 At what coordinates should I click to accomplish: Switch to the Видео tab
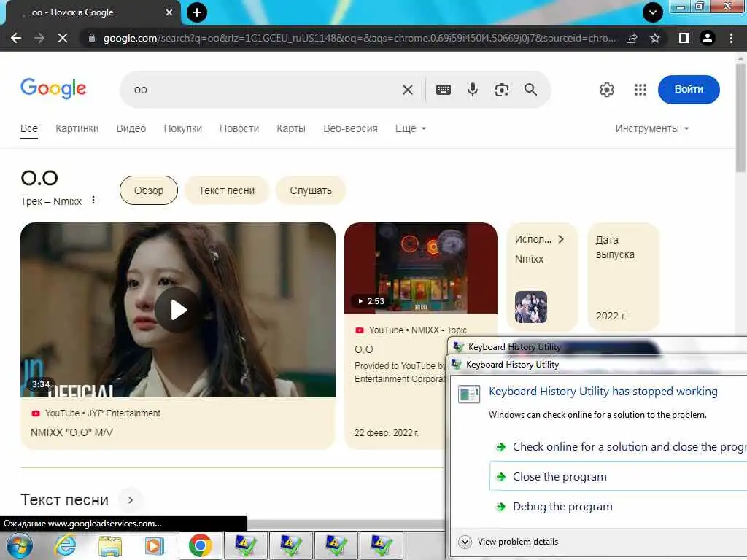tap(131, 128)
